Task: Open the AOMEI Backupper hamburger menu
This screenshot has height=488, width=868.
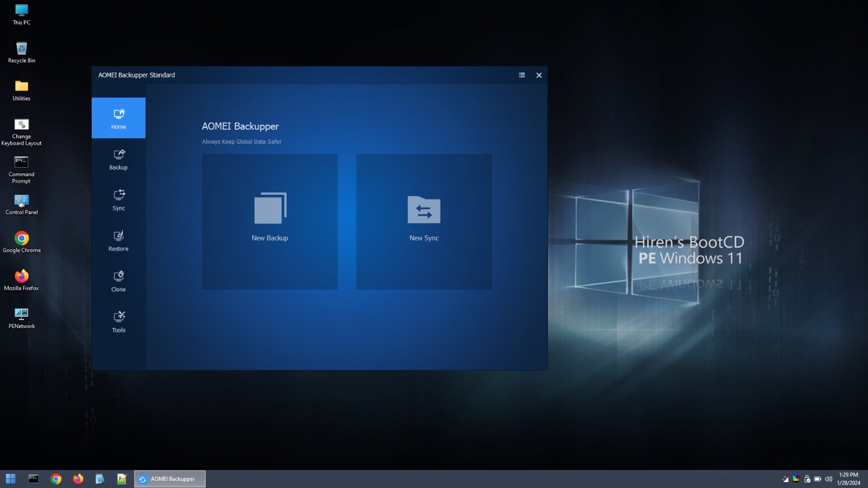Action: (x=521, y=75)
